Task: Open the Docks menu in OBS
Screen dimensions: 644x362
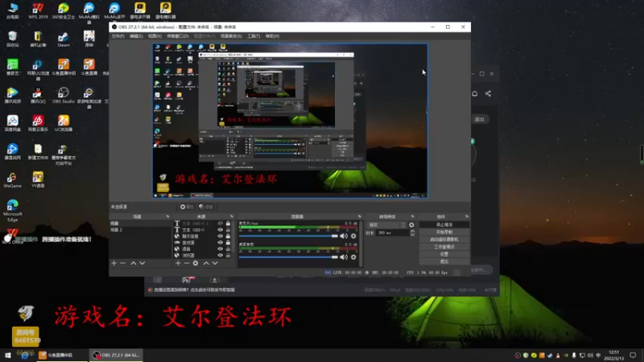Action: pos(177,36)
